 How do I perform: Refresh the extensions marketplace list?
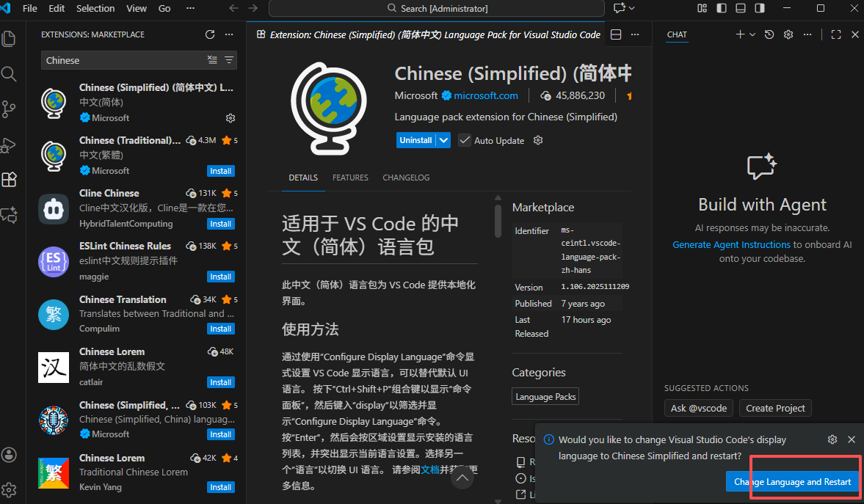[210, 34]
